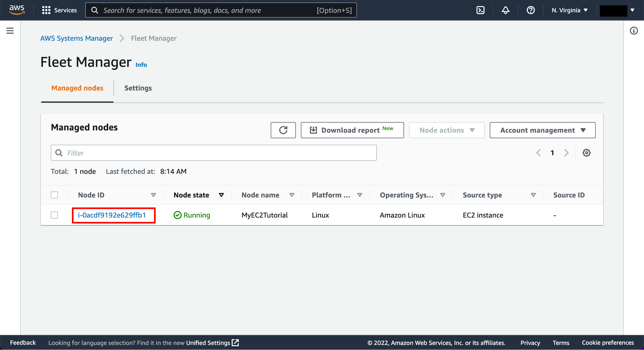This screenshot has height=350, width=644.
Task: Open the Privacy link
Action: 530,343
